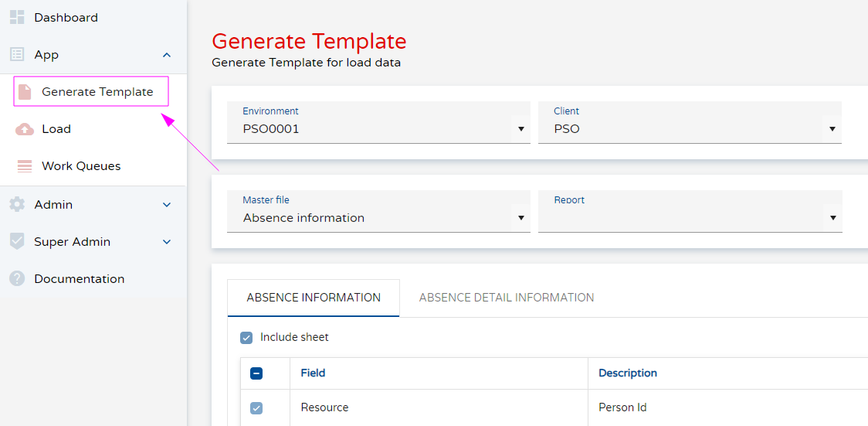This screenshot has width=868, height=426.
Task: Open the Dashboard page
Action: click(x=66, y=18)
